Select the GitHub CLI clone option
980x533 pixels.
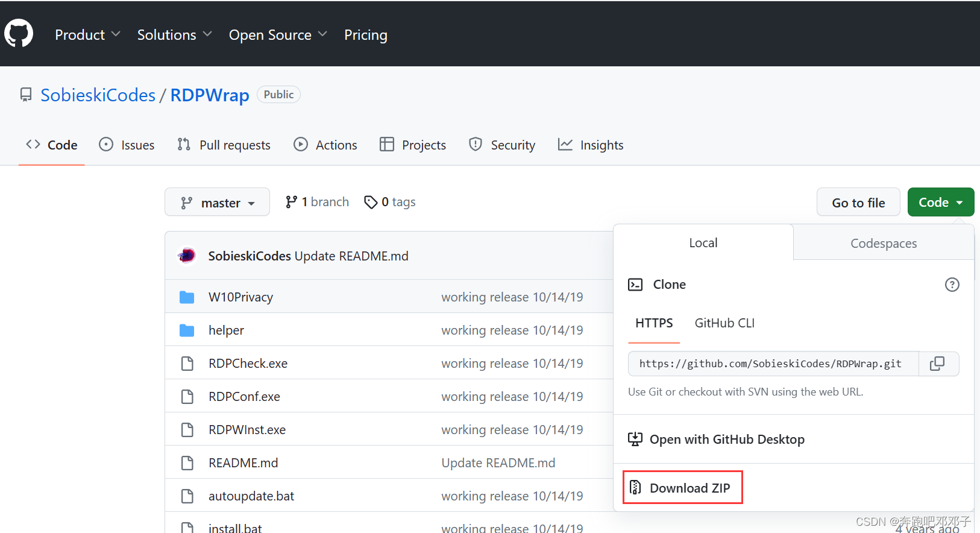click(724, 323)
